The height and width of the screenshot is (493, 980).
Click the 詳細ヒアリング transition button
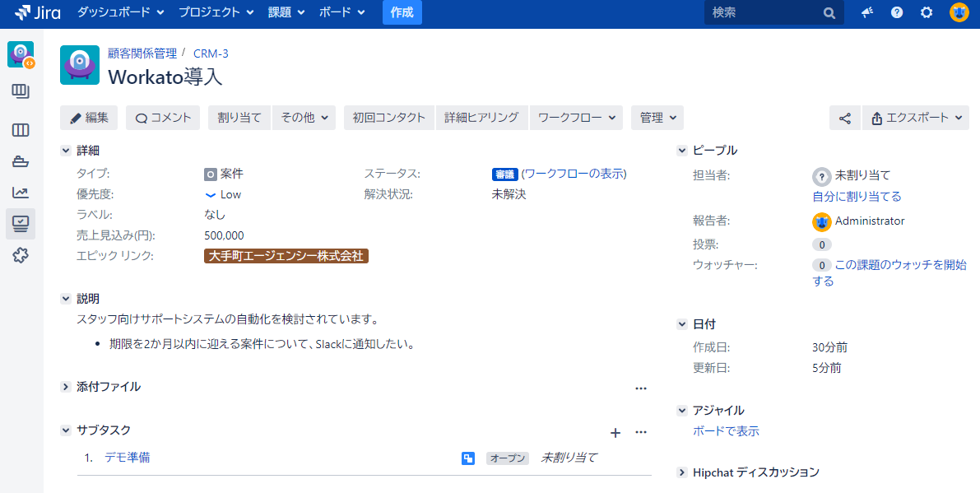(x=482, y=118)
